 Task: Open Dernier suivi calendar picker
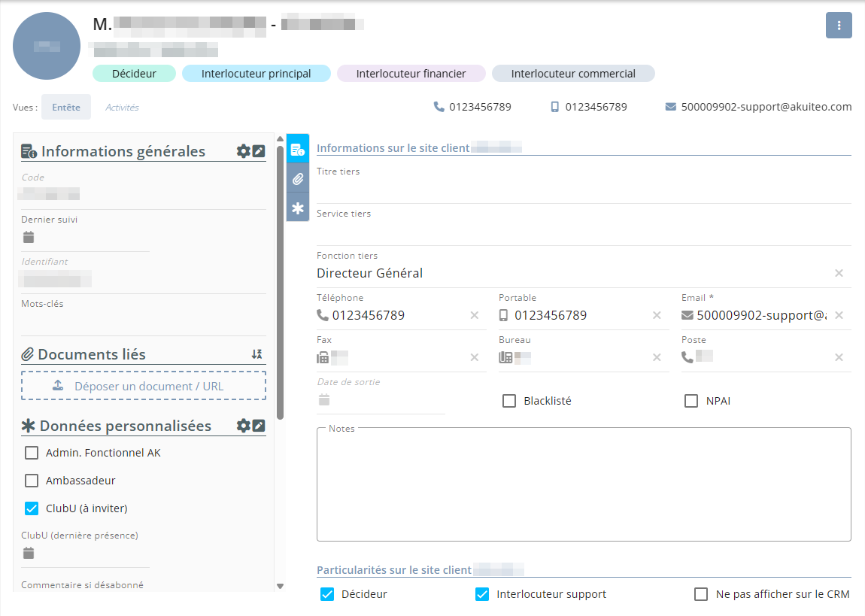pos(29,238)
